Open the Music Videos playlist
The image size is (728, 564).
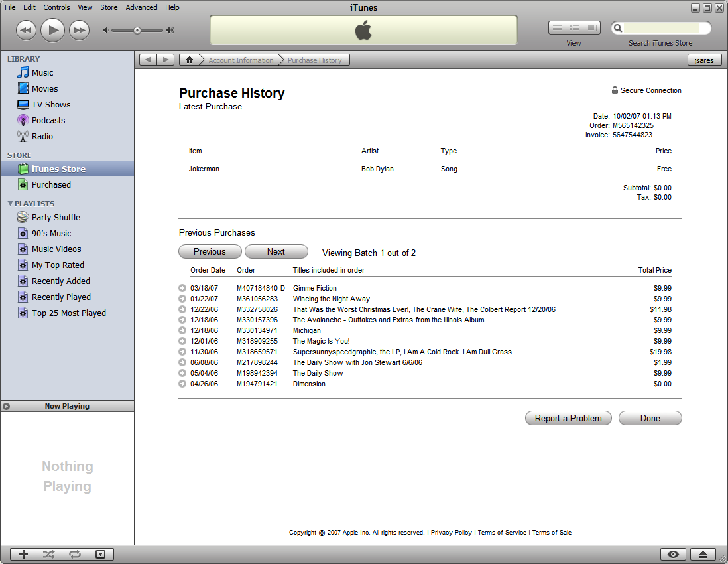click(49, 249)
